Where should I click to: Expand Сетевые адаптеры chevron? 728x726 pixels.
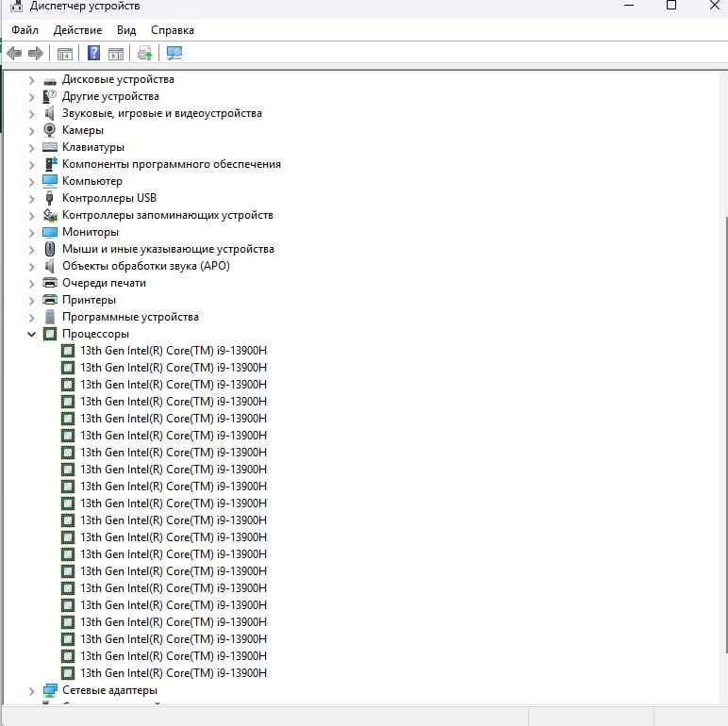tap(31, 691)
